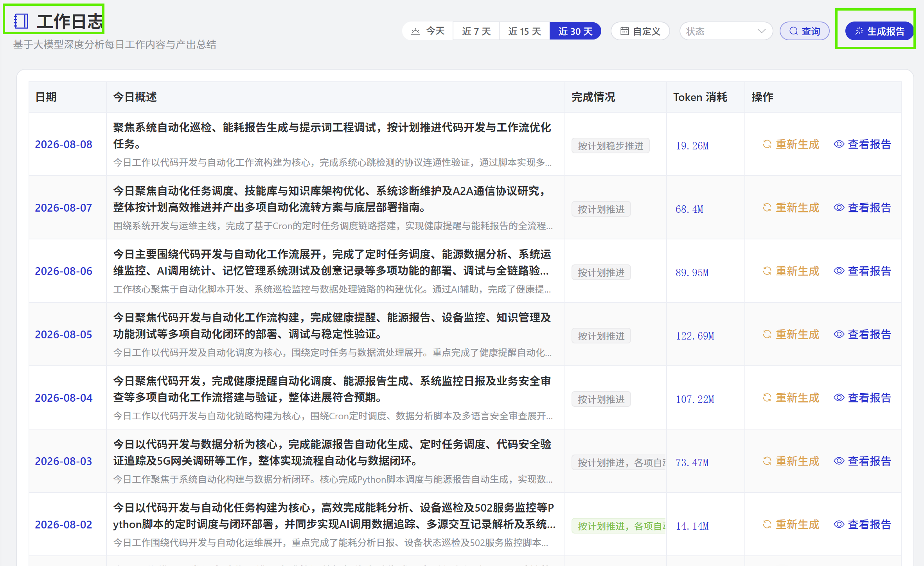Click the 2026-08-08 summary starting 聚焦系统自动化巡检
The height and width of the screenshot is (566, 924).
point(332,136)
